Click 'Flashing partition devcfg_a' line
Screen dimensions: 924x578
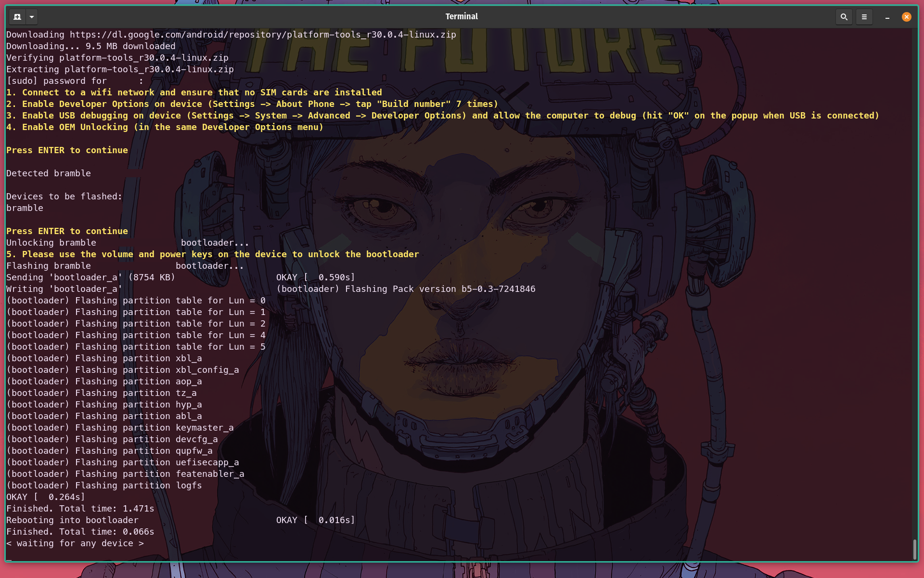click(x=112, y=439)
